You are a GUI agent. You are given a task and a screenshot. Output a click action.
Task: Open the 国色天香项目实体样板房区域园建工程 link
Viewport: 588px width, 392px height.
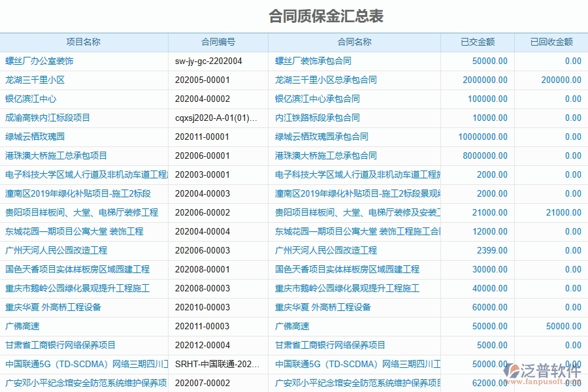77,269
